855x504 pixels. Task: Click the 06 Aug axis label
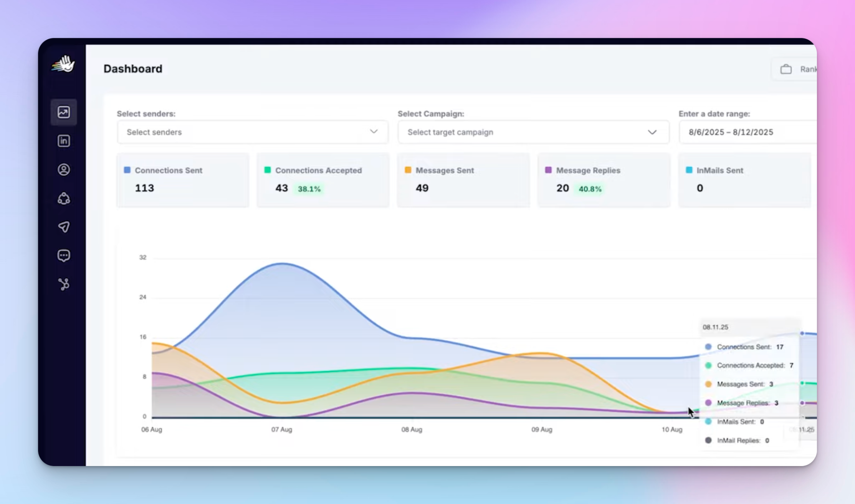[x=152, y=429]
